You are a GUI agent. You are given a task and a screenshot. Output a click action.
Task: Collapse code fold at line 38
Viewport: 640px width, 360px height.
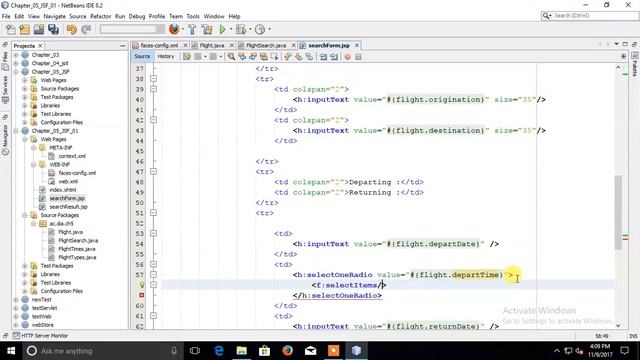click(153, 79)
